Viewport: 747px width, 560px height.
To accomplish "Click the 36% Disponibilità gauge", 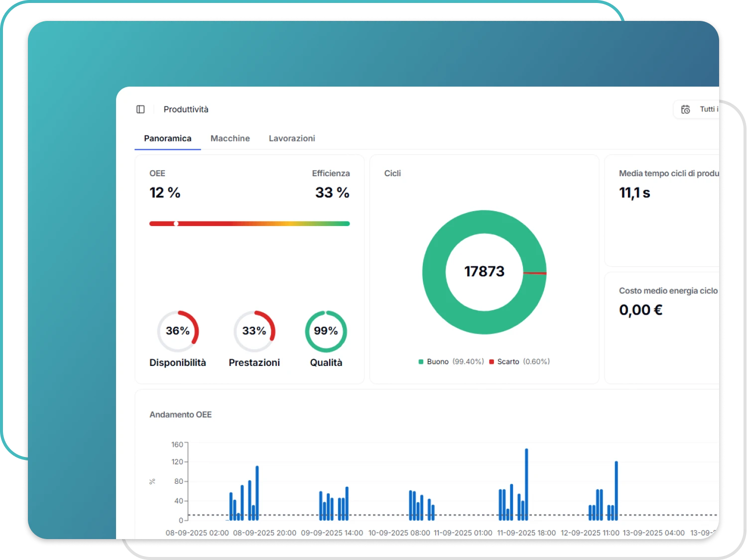I will pyautogui.click(x=178, y=331).
